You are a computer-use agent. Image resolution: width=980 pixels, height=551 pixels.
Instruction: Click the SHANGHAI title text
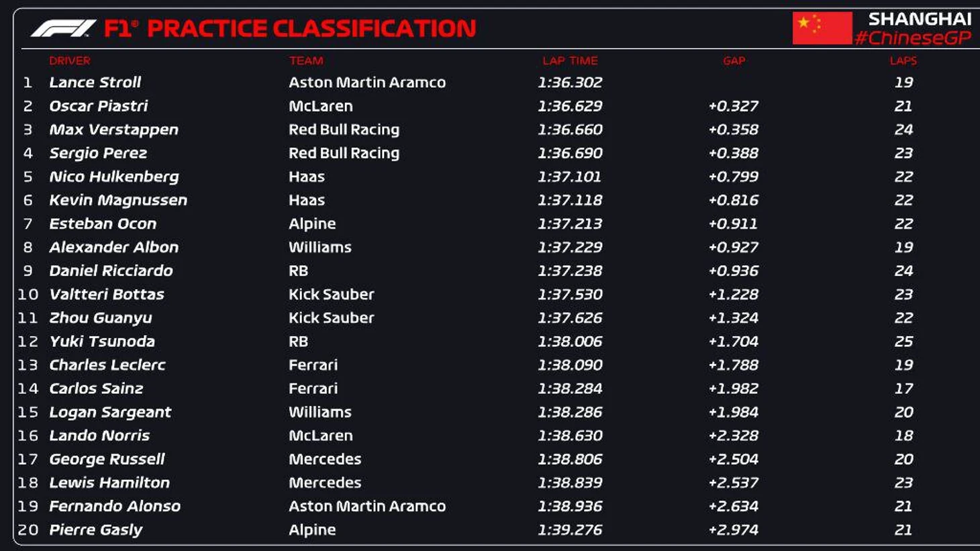coord(920,19)
